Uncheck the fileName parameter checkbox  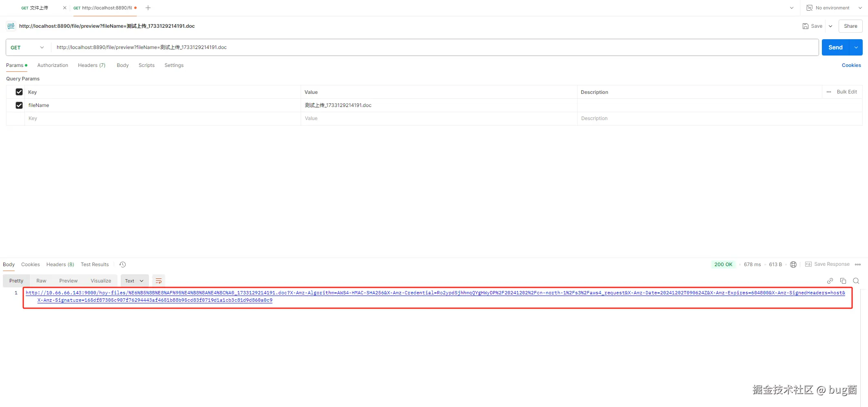pyautogui.click(x=19, y=105)
